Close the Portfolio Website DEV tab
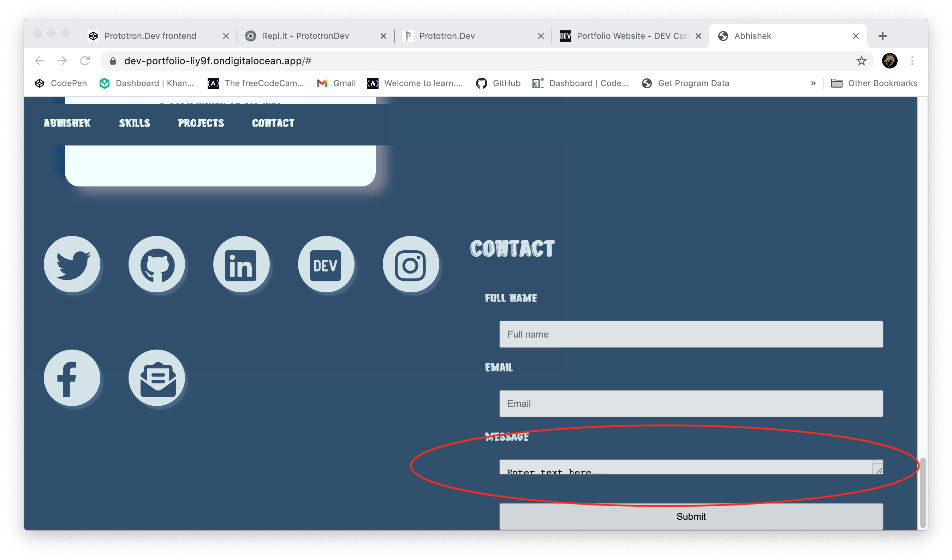 [698, 36]
